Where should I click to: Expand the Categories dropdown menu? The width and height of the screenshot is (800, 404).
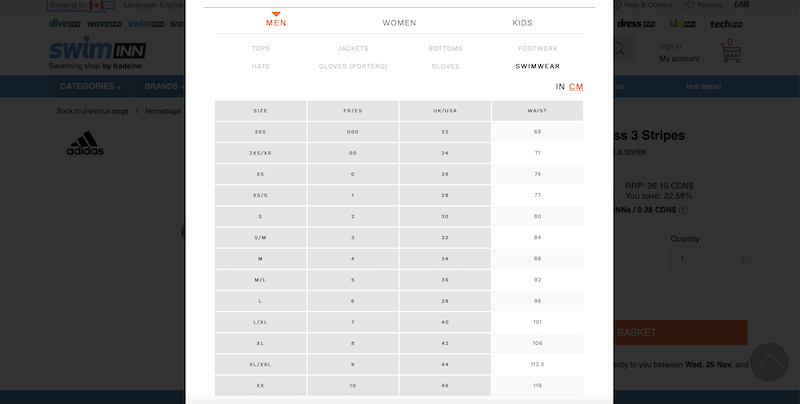coord(91,87)
